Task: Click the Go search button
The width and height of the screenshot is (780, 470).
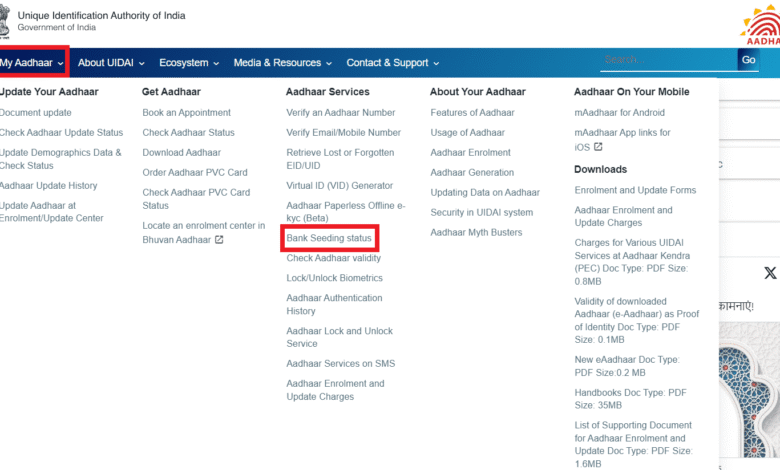Action: click(748, 60)
